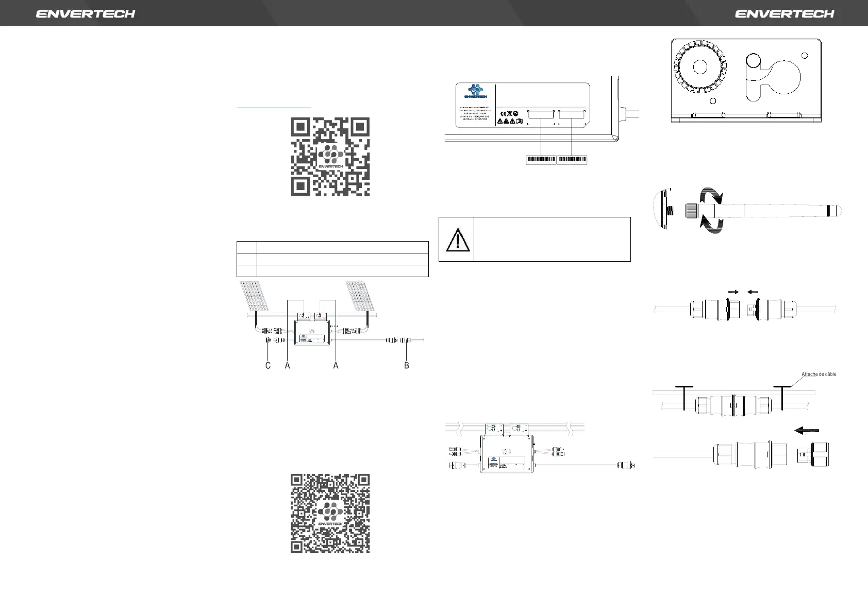Image resolution: width=868 pixels, height=613 pixels.
Task: Click the rail-mounted microinverter in the lower drawing
Action: pos(507,454)
